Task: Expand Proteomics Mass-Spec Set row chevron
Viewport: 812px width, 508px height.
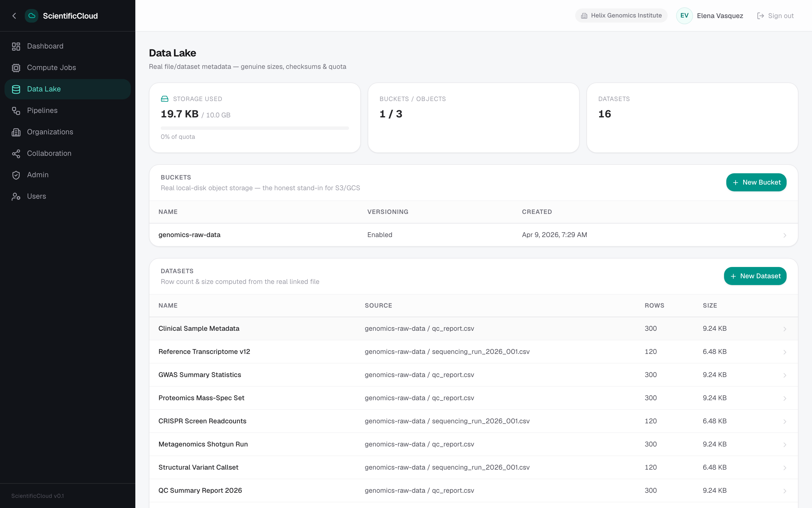Action: [x=784, y=398]
